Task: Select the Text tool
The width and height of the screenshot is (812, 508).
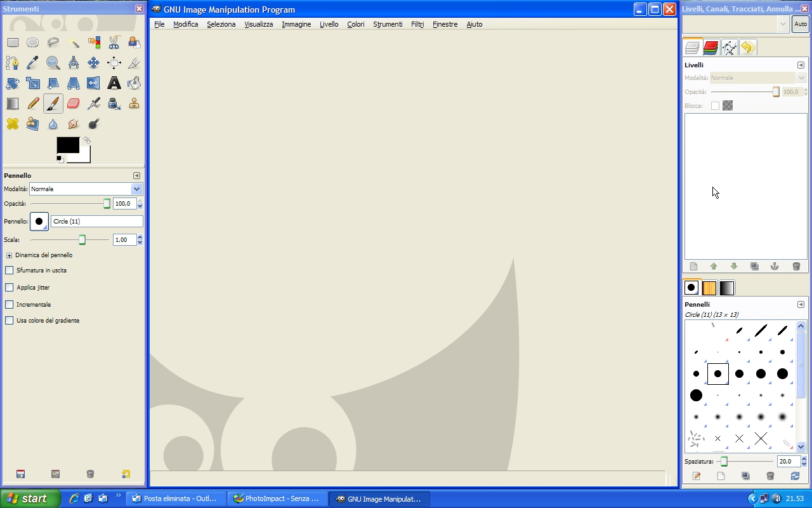Action: tap(114, 83)
